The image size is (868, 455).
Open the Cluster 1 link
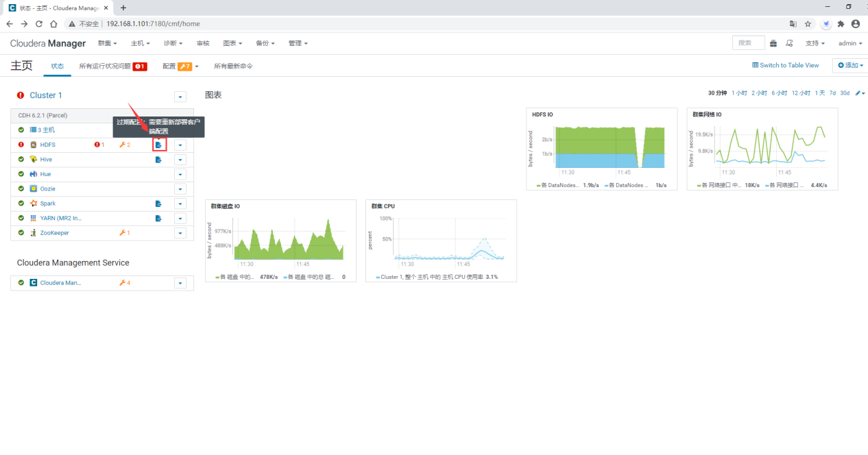(x=46, y=96)
